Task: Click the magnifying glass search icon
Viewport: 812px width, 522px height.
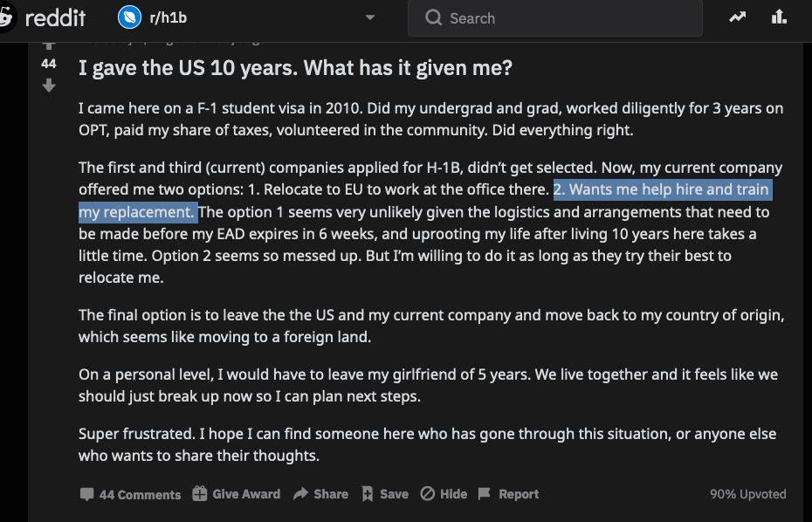Action: pyautogui.click(x=433, y=18)
